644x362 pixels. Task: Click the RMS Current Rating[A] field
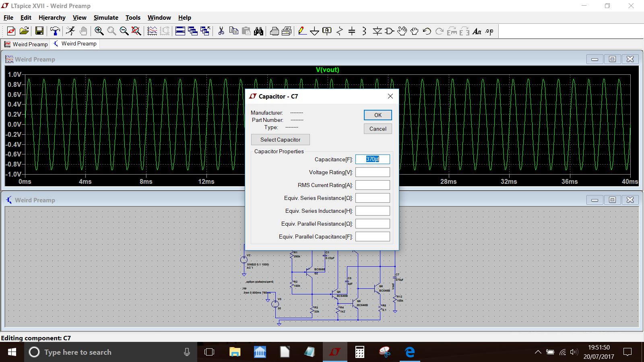[x=373, y=185]
